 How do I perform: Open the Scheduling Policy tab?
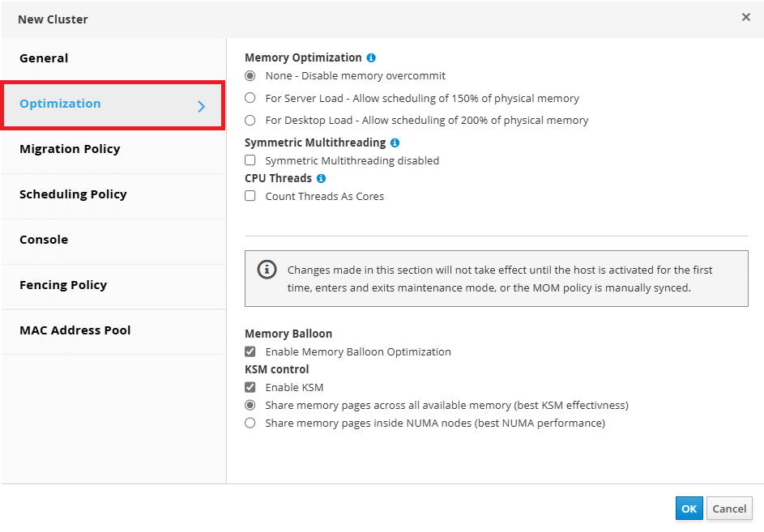[113, 194]
